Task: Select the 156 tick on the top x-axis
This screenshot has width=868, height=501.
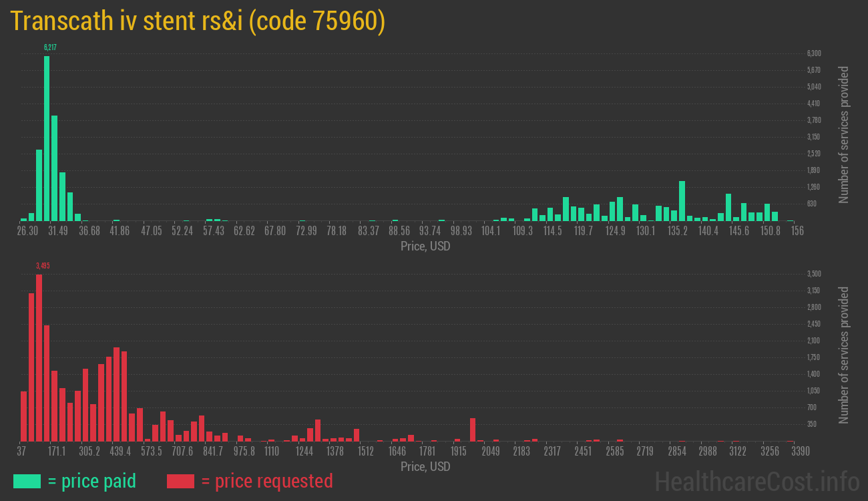Action: click(x=797, y=231)
